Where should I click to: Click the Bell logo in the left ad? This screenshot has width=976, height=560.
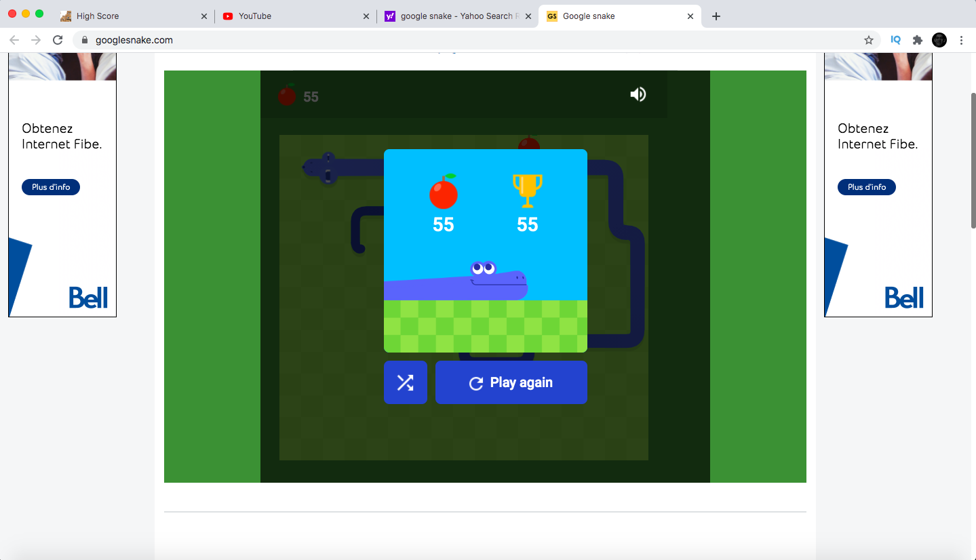pyautogui.click(x=88, y=297)
